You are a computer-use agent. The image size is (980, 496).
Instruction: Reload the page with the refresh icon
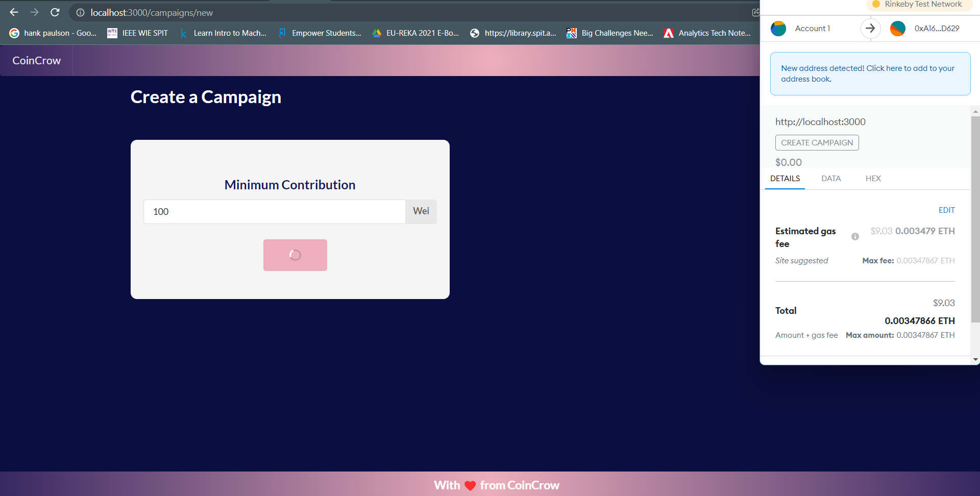[x=55, y=12]
